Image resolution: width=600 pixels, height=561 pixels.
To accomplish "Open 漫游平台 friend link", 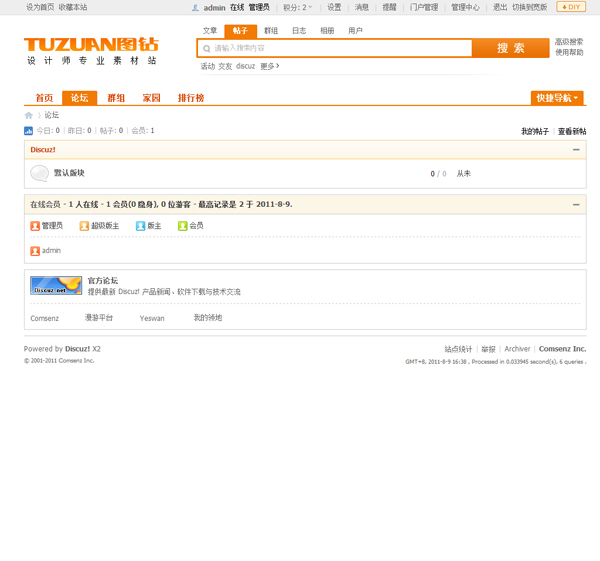I will pos(99,318).
